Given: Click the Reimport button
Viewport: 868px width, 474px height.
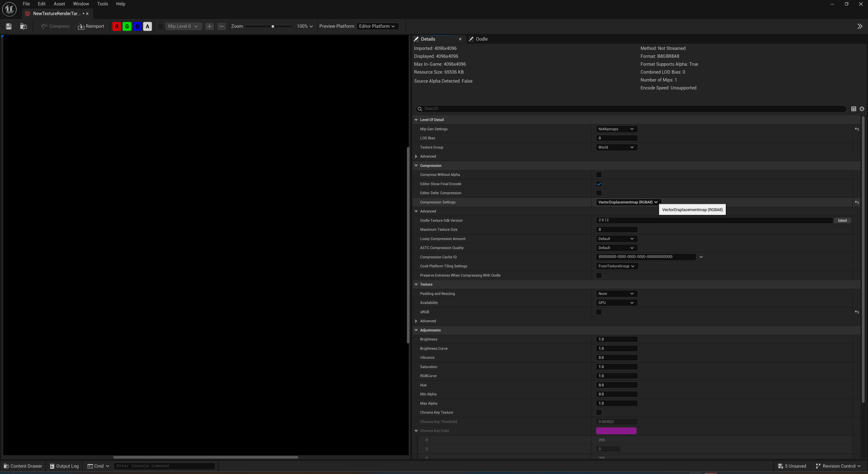Looking at the screenshot, I should point(91,26).
